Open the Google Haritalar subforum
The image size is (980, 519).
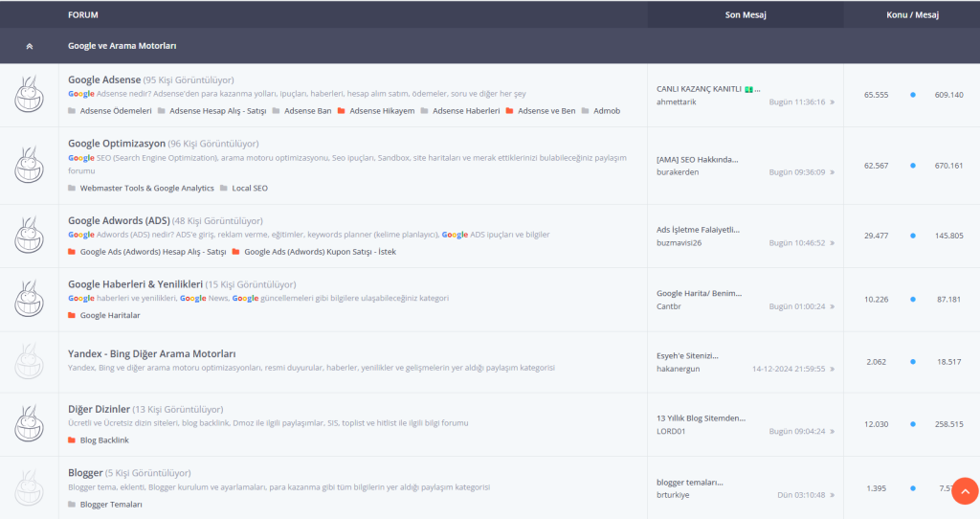tap(110, 315)
